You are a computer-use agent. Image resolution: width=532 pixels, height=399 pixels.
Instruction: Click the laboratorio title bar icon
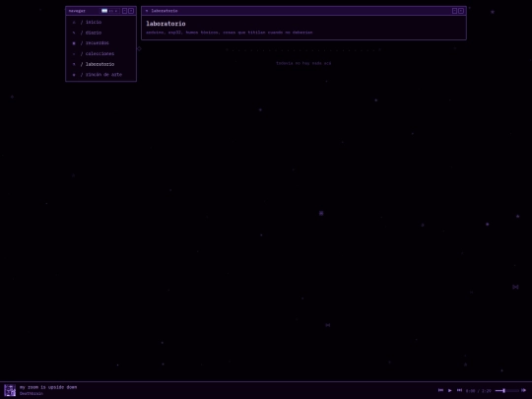pyautogui.click(x=147, y=11)
